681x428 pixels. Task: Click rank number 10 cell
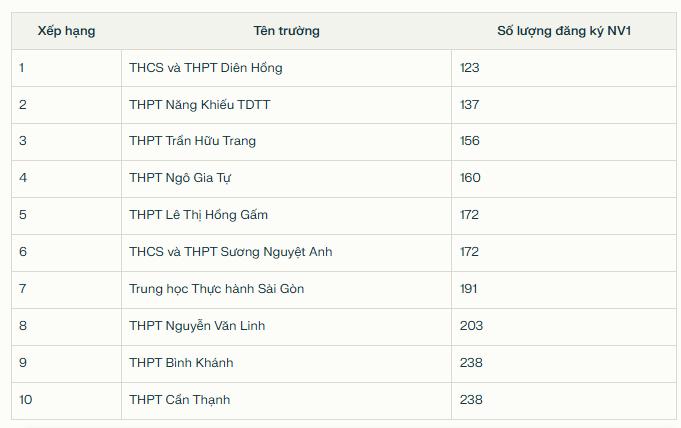(66, 400)
